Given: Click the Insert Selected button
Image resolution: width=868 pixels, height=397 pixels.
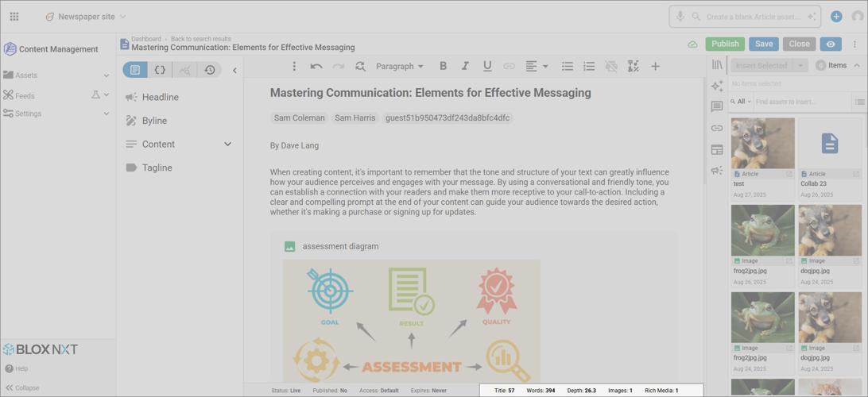Looking at the screenshot, I should (x=761, y=65).
